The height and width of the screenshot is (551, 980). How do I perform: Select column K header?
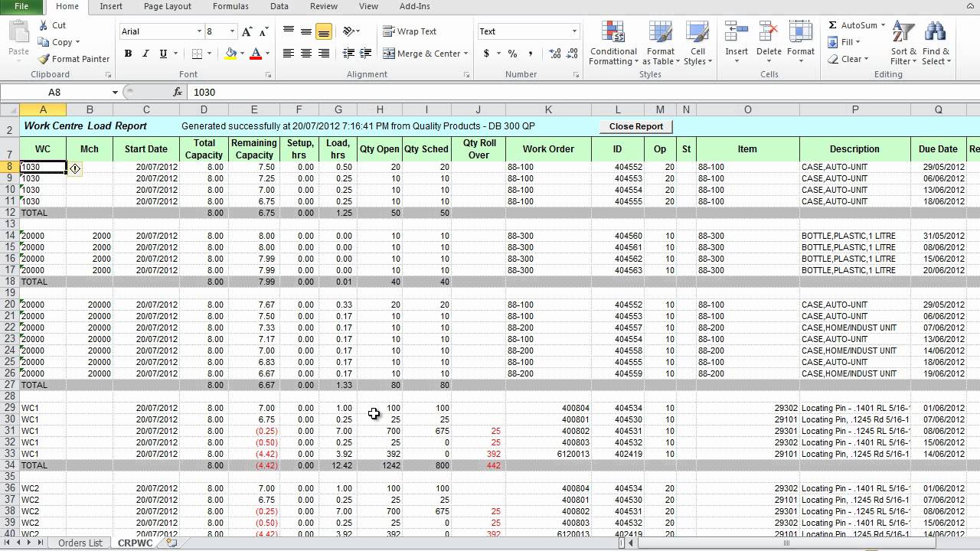(548, 109)
